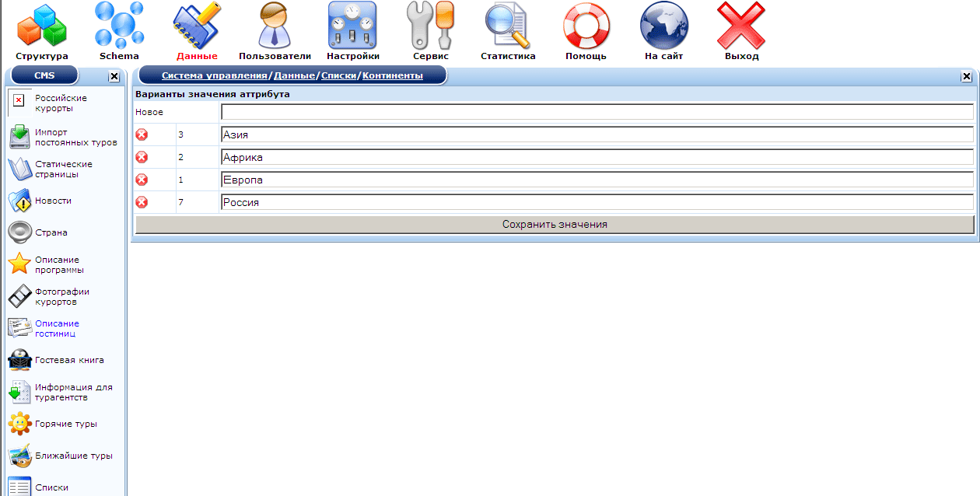The image size is (980, 496).
Task: Open Пользователи user management icon
Action: (x=275, y=26)
